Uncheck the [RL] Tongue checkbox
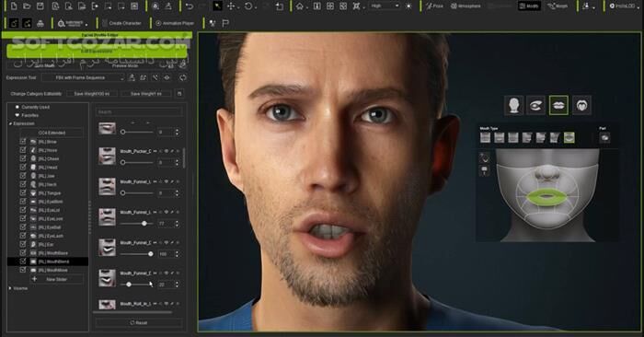Viewport: 644px width, 337px height. pos(23,192)
